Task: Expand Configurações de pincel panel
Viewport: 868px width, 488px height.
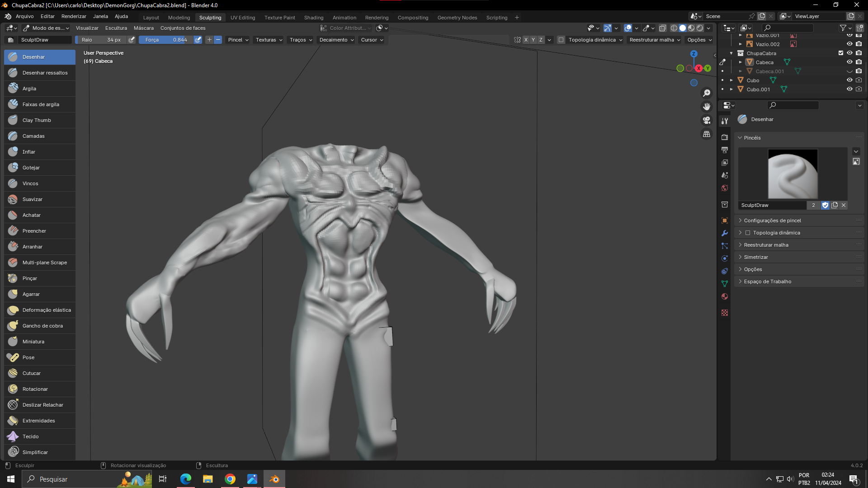Action: click(772, 221)
